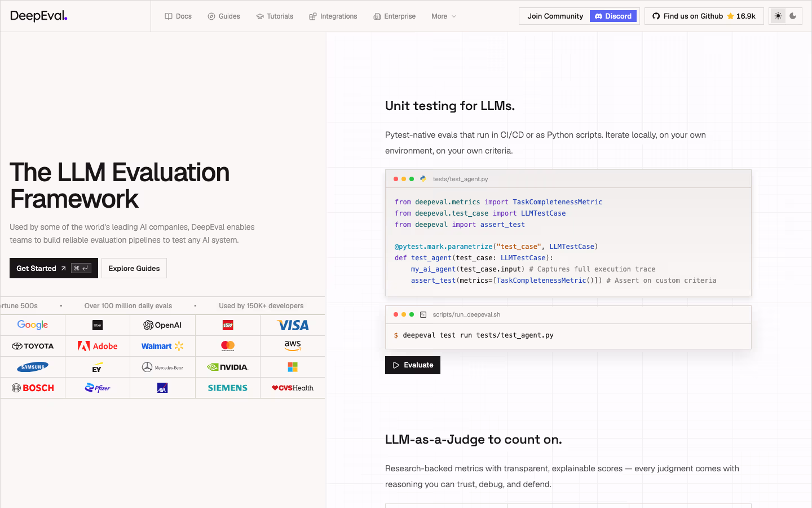This screenshot has height=508, width=812.
Task: Click the VISA logo tile
Action: pyautogui.click(x=293, y=325)
